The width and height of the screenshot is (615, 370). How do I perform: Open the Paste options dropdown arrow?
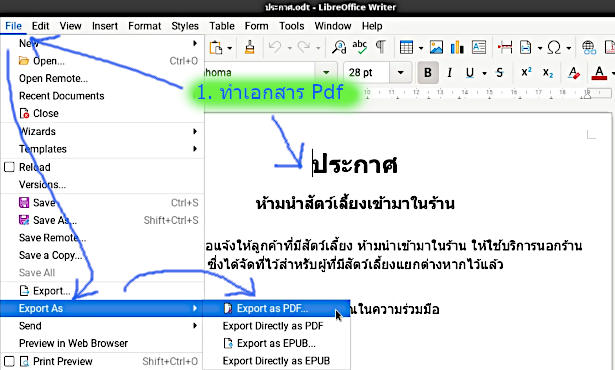[229, 48]
